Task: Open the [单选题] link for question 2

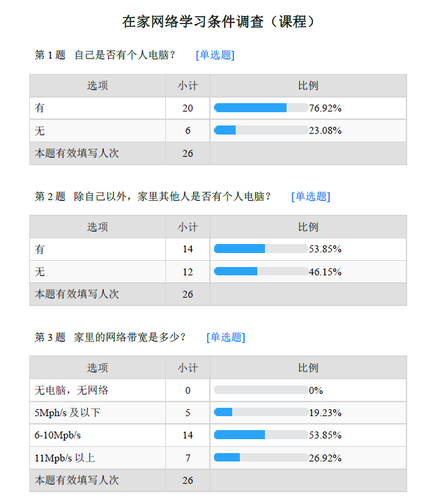Action: pyautogui.click(x=310, y=197)
